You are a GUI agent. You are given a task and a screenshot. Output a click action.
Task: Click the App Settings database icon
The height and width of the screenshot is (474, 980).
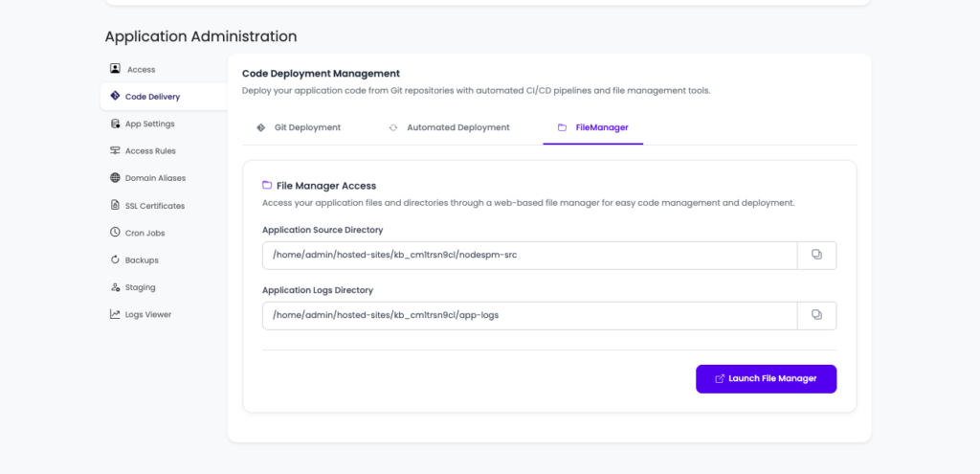115,124
